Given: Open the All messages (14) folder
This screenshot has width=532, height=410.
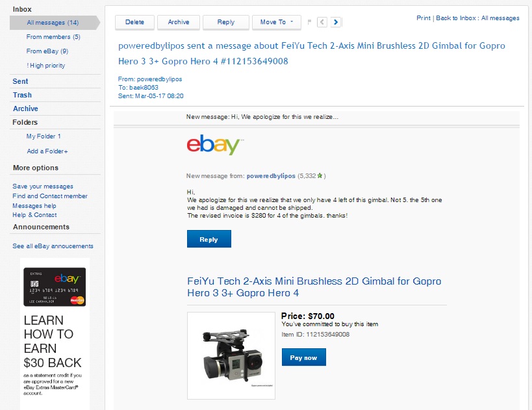Looking at the screenshot, I should point(53,23).
